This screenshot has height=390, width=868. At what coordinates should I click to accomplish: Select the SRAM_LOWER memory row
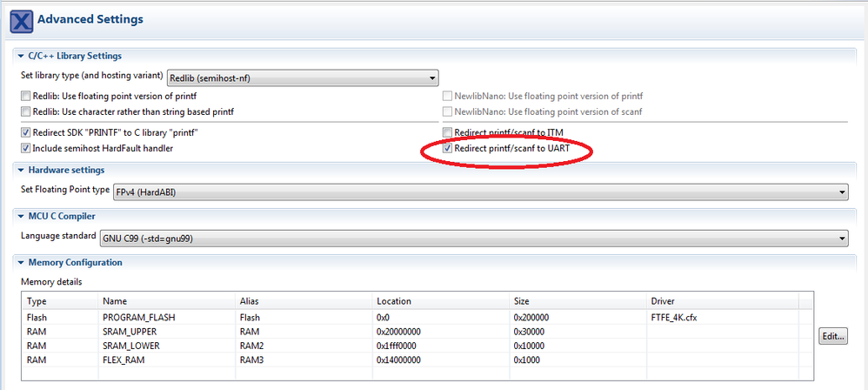click(417, 346)
